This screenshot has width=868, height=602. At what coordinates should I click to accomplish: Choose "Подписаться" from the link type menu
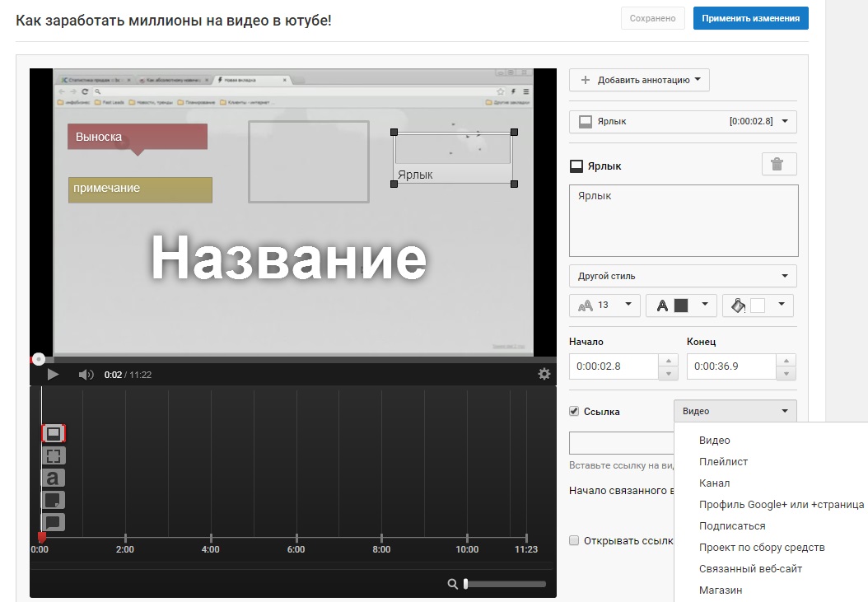click(732, 526)
